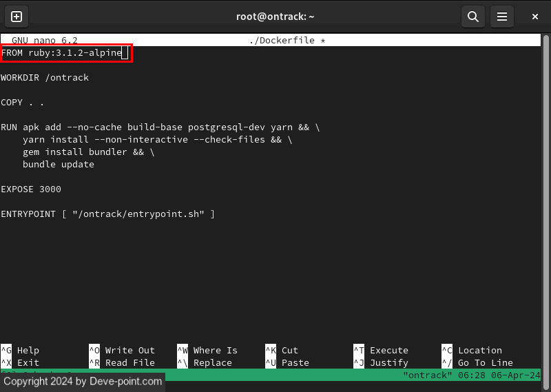Place cursor on the WORKDIR /ontrack line
The height and width of the screenshot is (392, 551).
45,78
